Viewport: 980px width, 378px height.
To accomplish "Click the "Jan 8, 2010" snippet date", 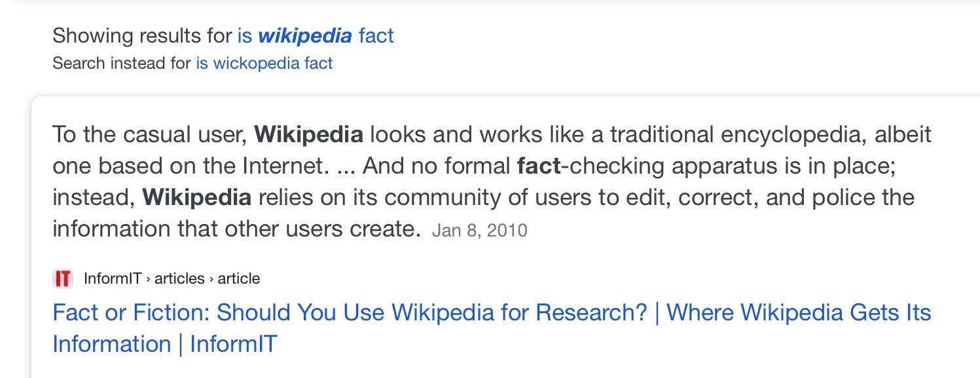I will (479, 231).
